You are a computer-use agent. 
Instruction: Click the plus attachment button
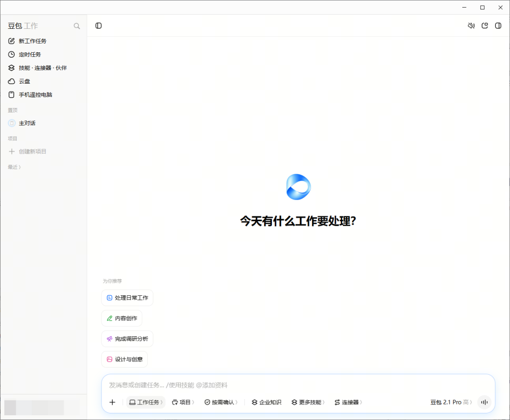point(112,402)
